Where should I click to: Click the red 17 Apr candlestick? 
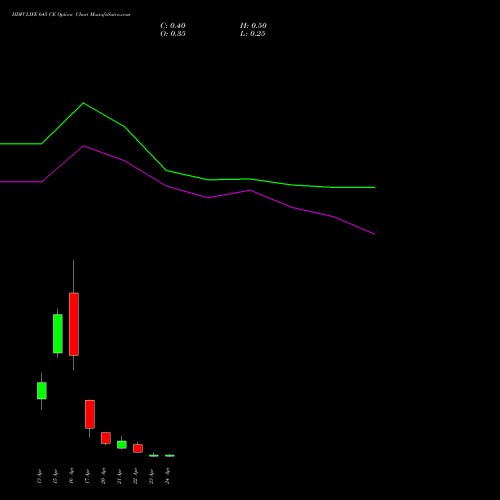[90, 414]
